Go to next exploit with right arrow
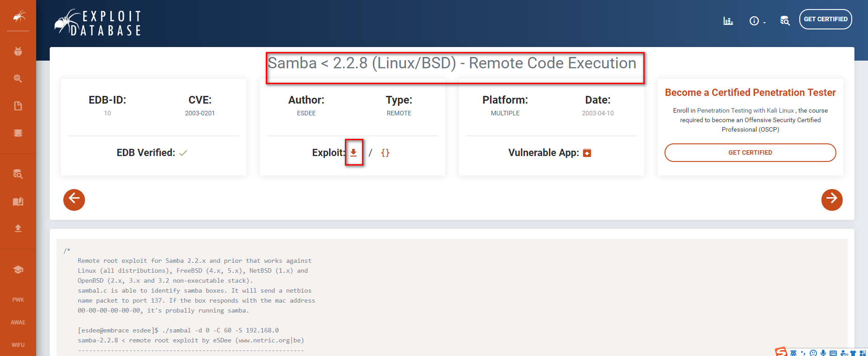 tap(832, 199)
